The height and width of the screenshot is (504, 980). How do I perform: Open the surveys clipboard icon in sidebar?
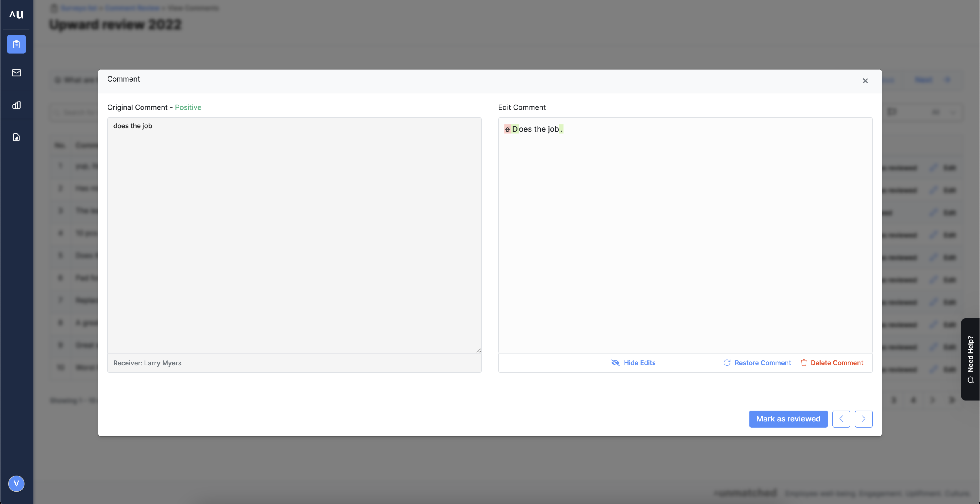pos(16,44)
